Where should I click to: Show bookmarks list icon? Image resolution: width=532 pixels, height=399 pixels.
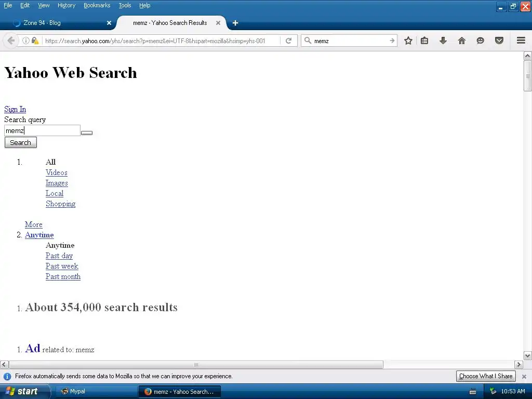pyautogui.click(x=424, y=41)
